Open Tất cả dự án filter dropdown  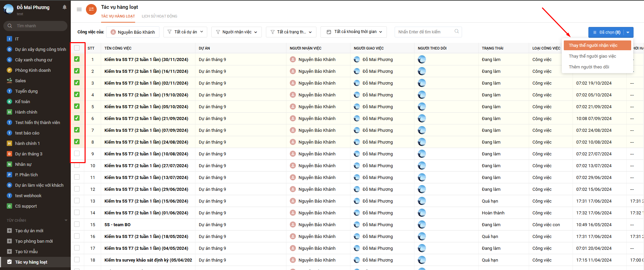pos(185,32)
